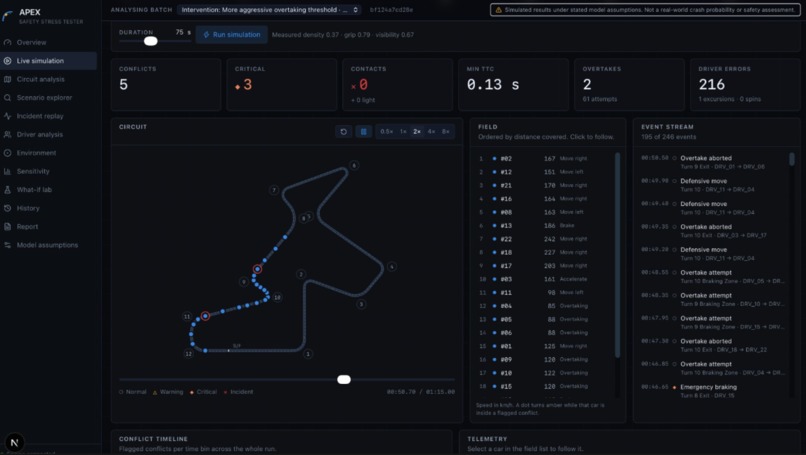Click the Overtakes count 2
The image size is (806, 455).
click(x=587, y=85)
